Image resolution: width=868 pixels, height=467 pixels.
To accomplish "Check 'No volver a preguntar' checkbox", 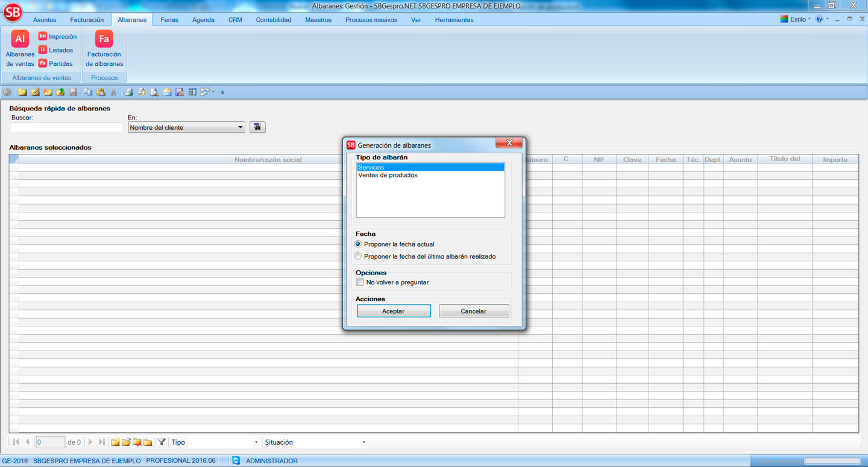I will click(x=360, y=282).
